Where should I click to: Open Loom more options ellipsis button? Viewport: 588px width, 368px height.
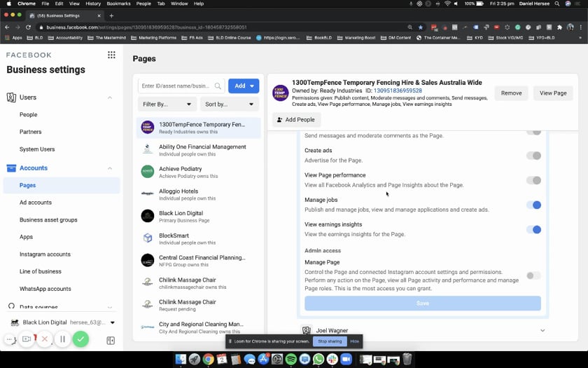point(9,339)
